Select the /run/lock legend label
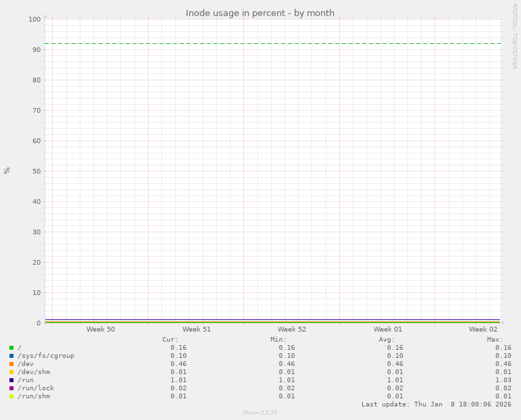 pos(36,388)
